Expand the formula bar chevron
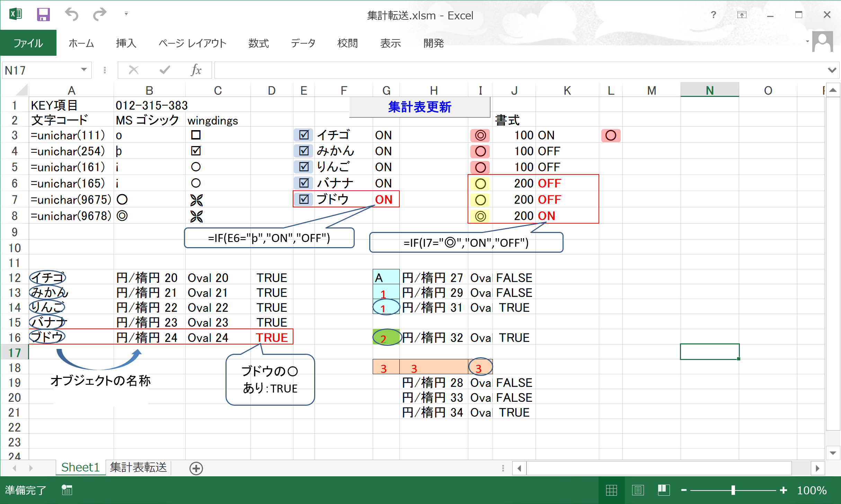841x504 pixels. [x=832, y=70]
